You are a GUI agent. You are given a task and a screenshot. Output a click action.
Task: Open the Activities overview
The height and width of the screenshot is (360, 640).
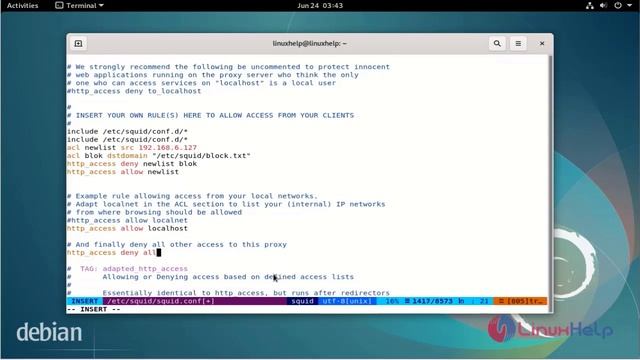tap(22, 5)
